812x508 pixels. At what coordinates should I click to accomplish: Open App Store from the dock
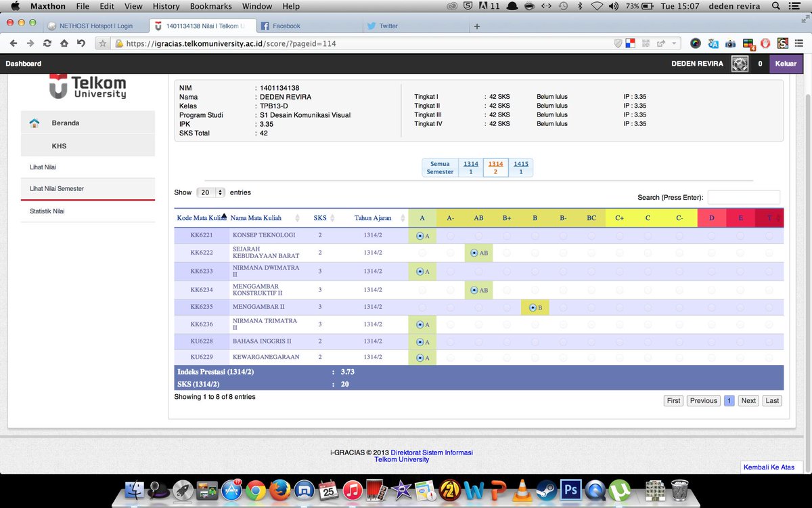coord(232,490)
